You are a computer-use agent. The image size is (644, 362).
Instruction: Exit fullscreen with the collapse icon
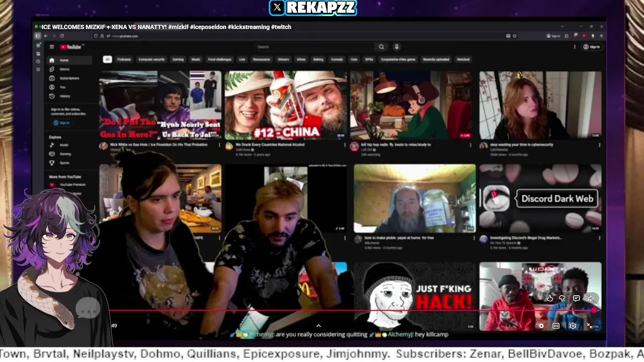590,326
